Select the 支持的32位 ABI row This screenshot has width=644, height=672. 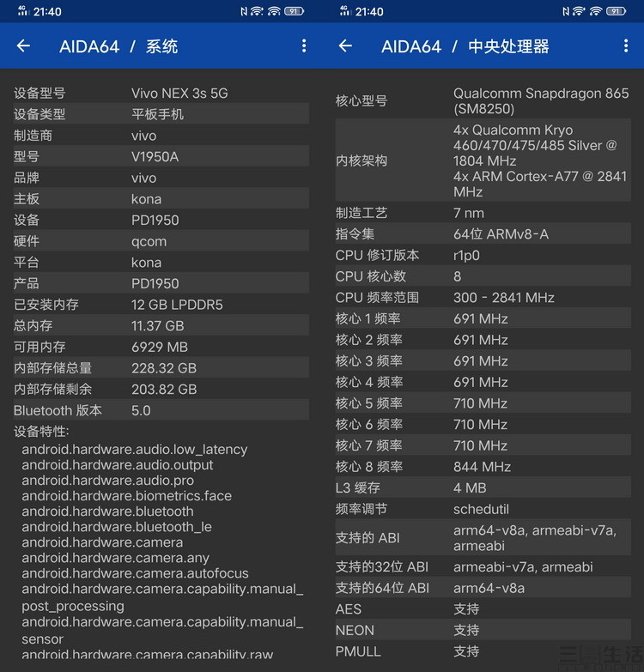pos(483,566)
